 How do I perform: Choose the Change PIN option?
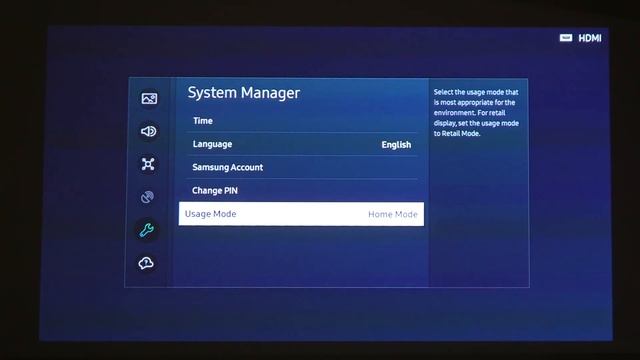[x=302, y=191]
